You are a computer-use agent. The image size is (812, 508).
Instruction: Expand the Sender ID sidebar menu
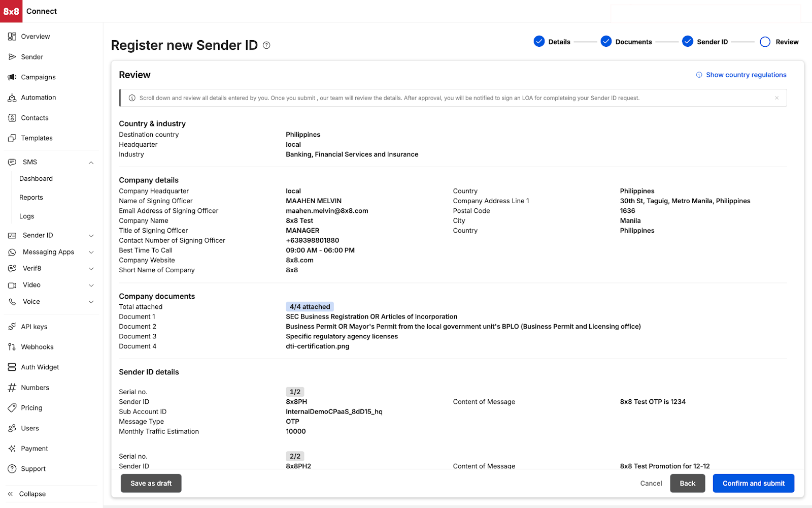click(91, 236)
